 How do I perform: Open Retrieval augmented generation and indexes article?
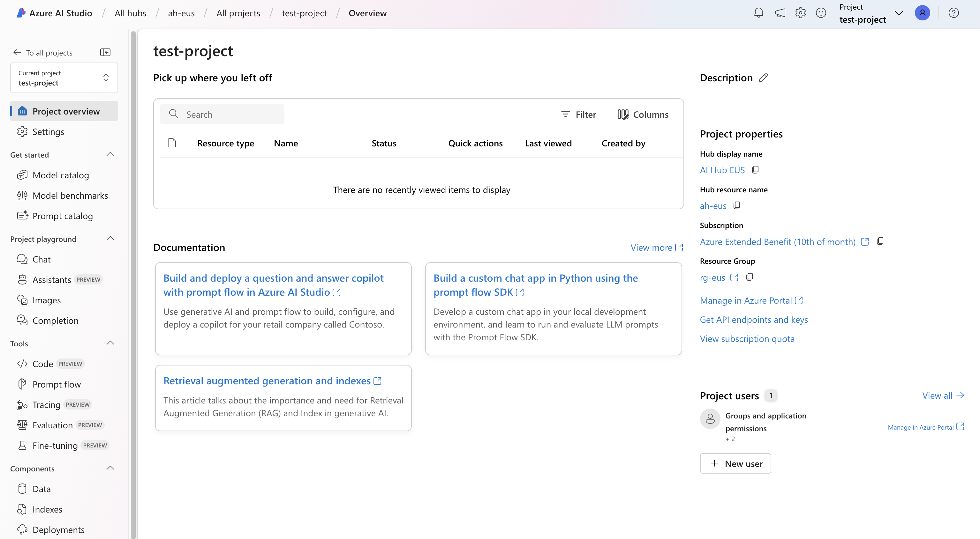tap(272, 381)
